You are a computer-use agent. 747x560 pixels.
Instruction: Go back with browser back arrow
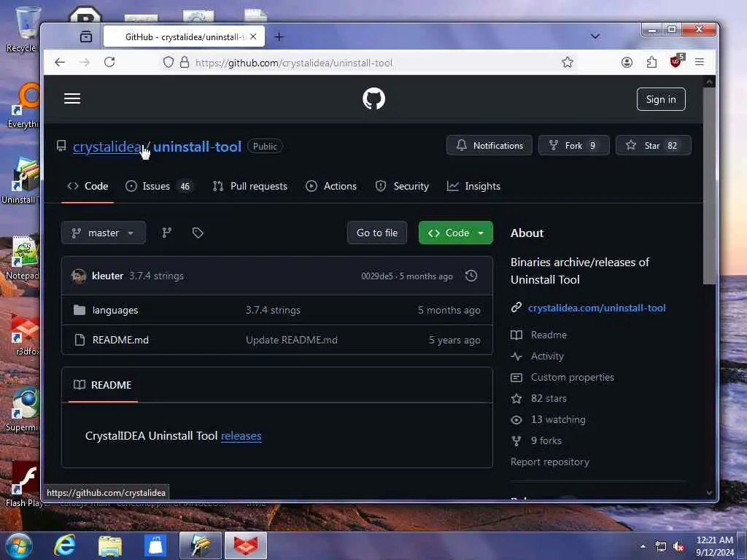coord(60,63)
